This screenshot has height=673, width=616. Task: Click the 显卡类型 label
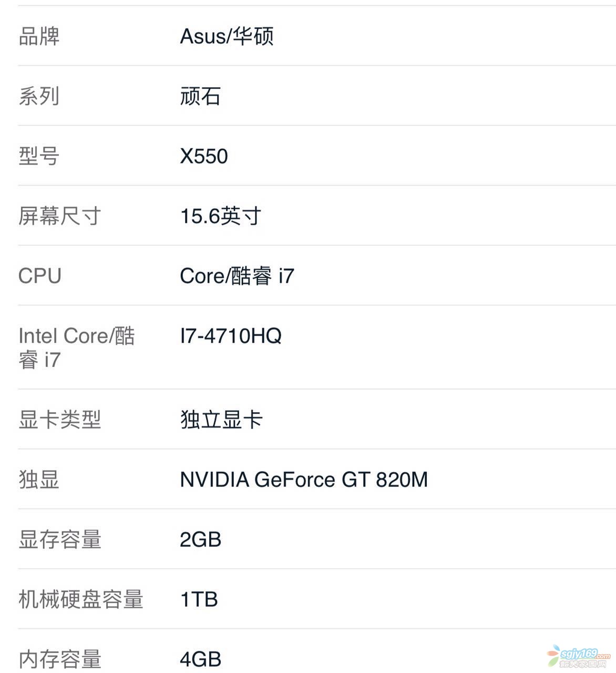[x=59, y=420]
